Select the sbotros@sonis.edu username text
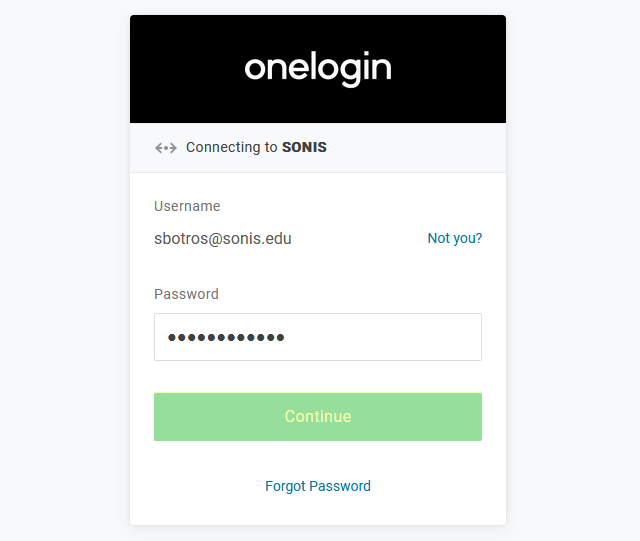Image resolution: width=640 pixels, height=541 pixels. (x=223, y=239)
